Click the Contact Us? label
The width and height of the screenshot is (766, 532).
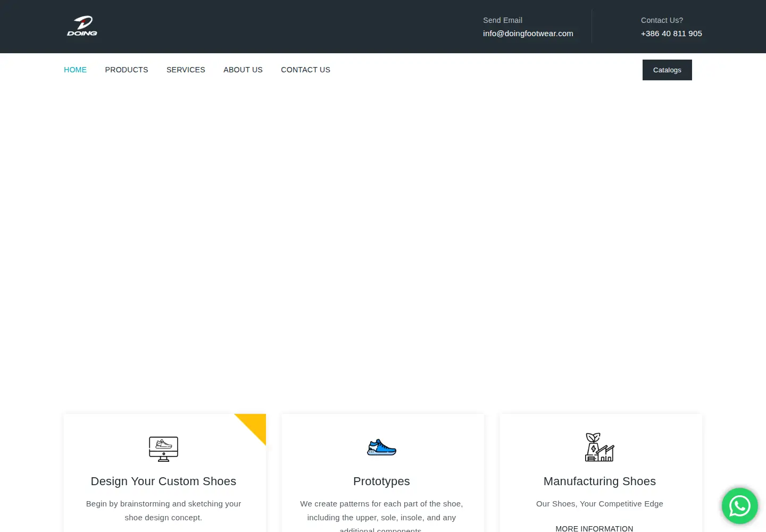tap(662, 20)
